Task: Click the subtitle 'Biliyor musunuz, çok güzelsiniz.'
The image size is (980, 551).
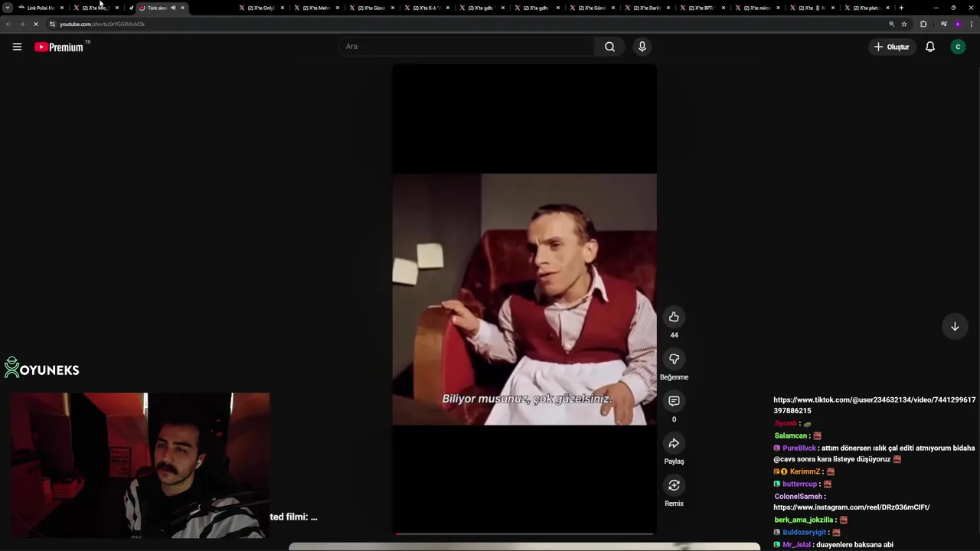Action: tap(527, 399)
